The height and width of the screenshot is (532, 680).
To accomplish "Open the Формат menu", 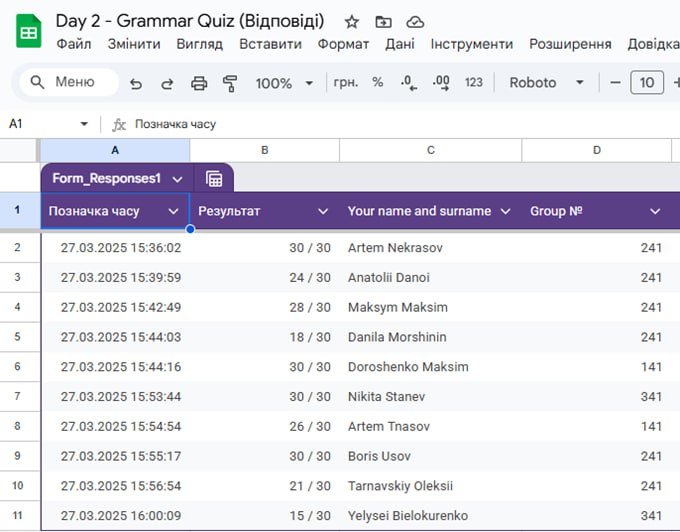I will click(343, 44).
